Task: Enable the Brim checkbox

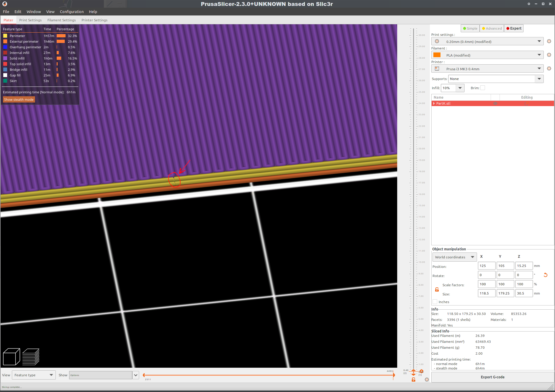Action: tap(483, 88)
